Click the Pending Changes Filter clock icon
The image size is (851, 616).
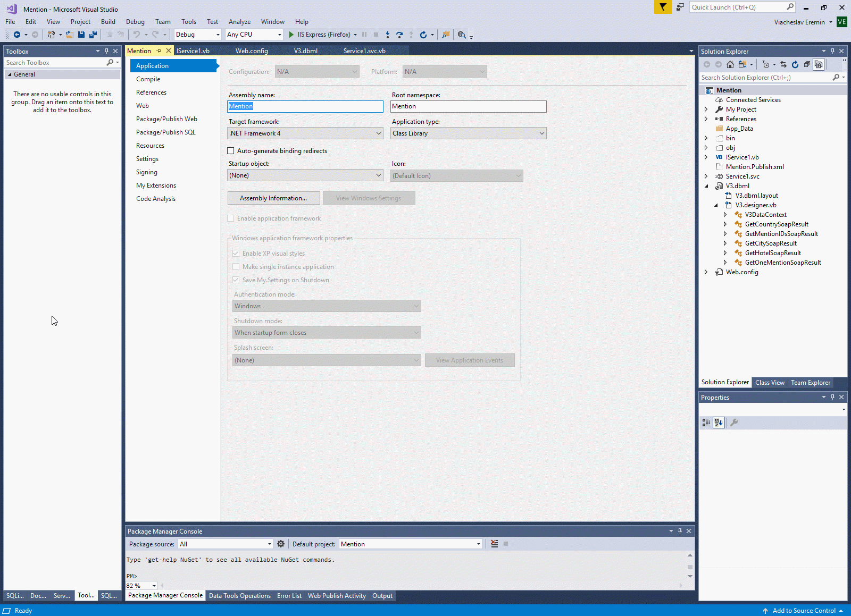click(766, 64)
